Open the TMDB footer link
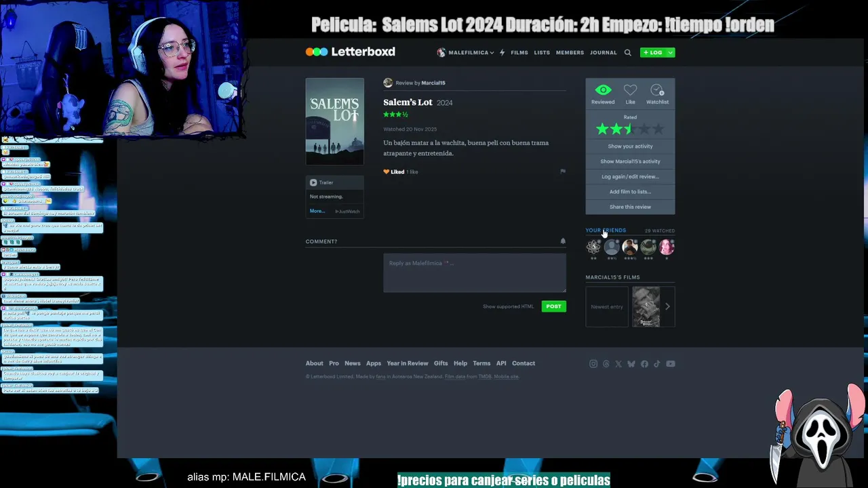The height and width of the screenshot is (488, 868). coord(485,377)
